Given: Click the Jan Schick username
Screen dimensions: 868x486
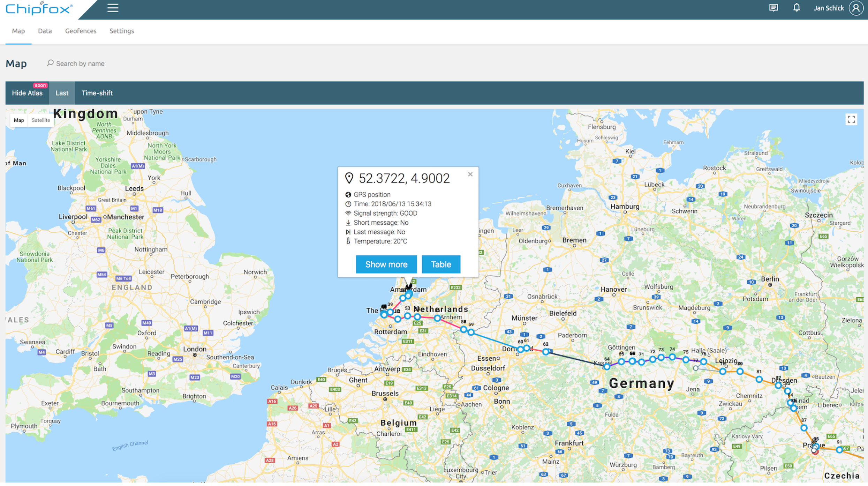Looking at the screenshot, I should pyautogui.click(x=829, y=8).
